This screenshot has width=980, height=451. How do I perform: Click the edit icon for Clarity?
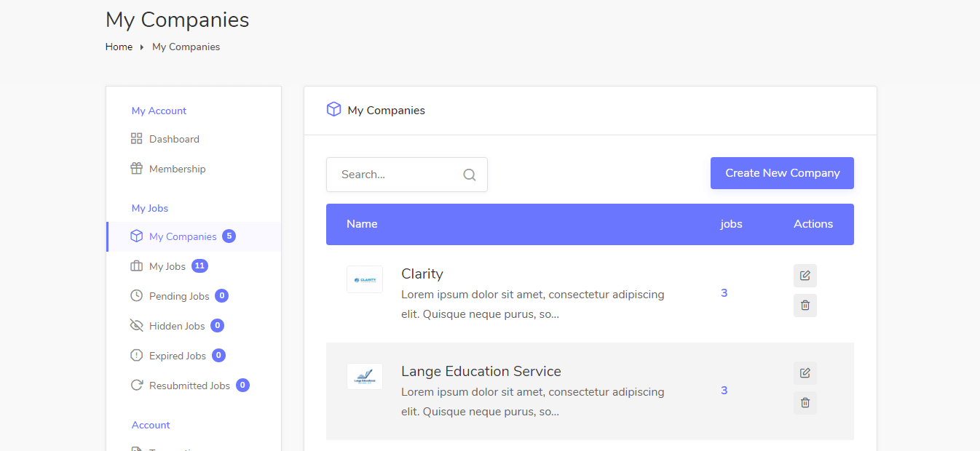[805, 276]
